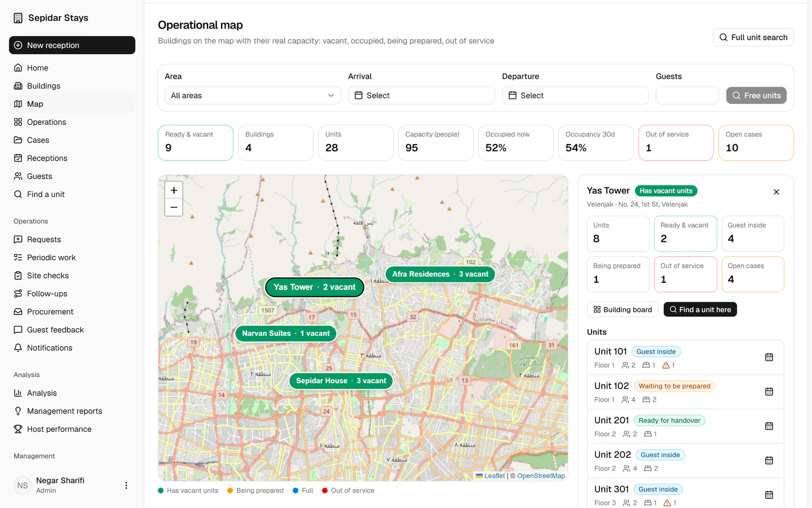Click the Guest feedback chat icon
Image resolution: width=812 pixels, height=508 pixels.
[18, 329]
